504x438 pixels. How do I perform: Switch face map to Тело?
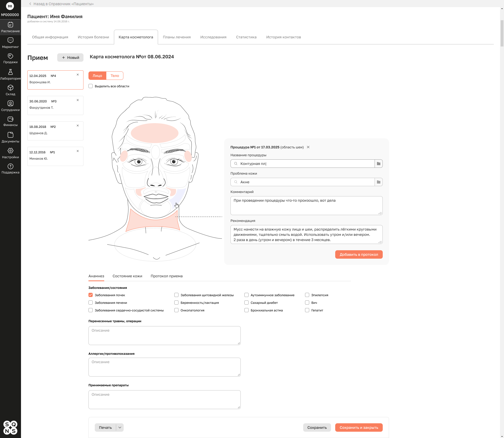point(115,76)
